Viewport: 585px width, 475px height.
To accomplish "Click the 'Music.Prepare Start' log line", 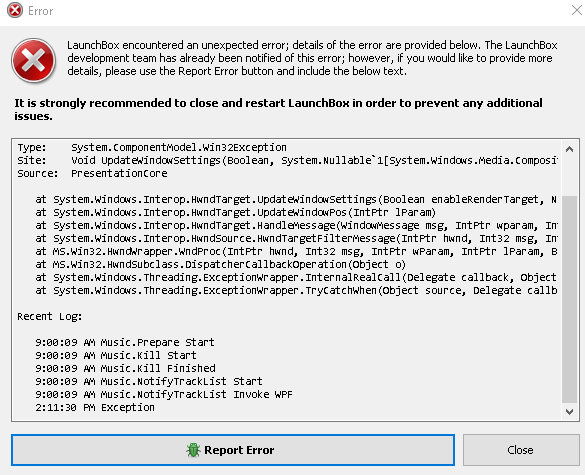I will [x=125, y=342].
